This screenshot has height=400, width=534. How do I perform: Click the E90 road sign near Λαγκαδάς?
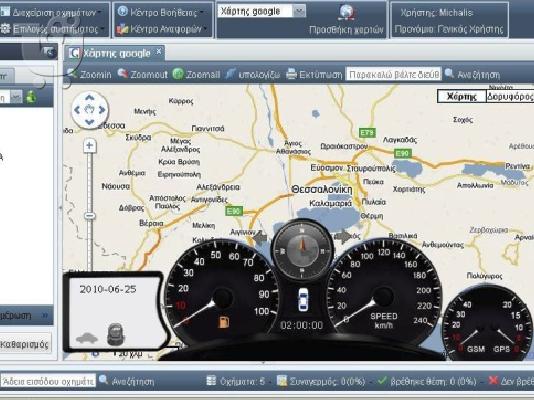tap(403, 154)
